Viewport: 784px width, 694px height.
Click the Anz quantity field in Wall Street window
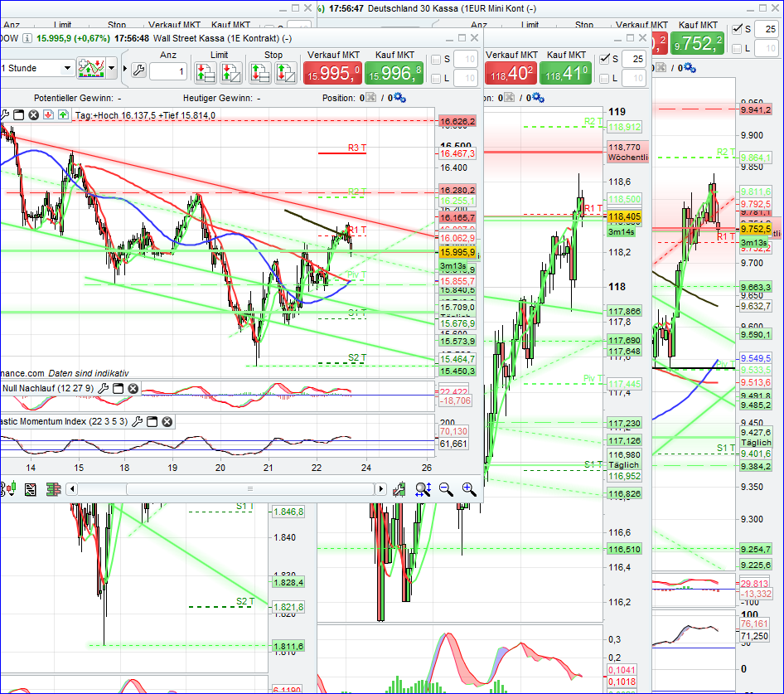click(168, 71)
